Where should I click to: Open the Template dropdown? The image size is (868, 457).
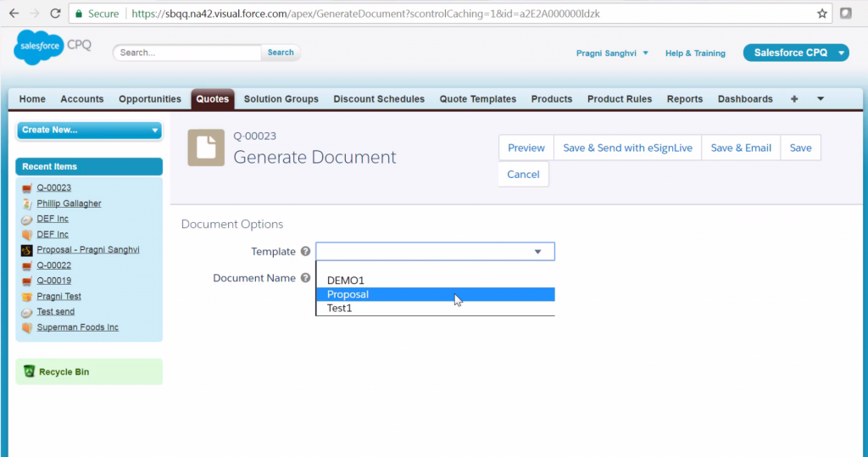[x=435, y=251]
